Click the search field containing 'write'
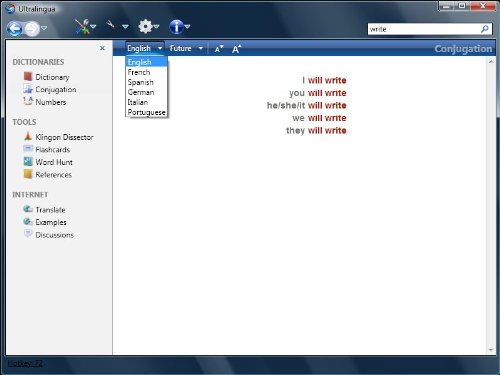The height and width of the screenshot is (375, 500). 423,29
